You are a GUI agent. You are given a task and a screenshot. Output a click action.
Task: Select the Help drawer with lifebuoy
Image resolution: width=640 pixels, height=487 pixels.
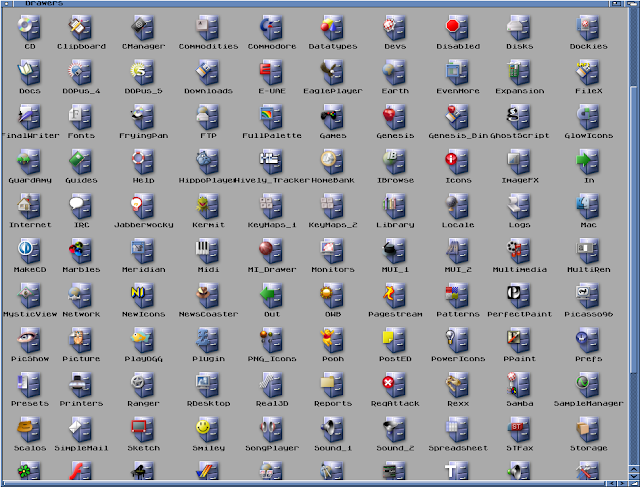tap(143, 162)
